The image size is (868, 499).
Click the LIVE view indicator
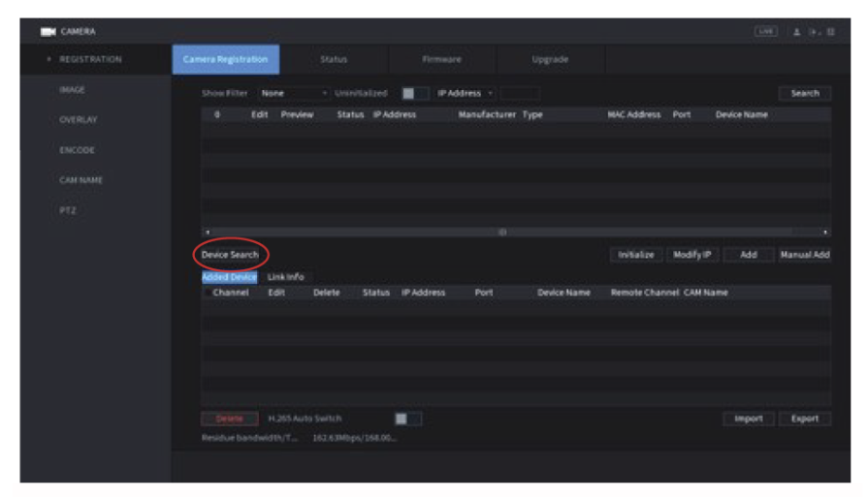pyautogui.click(x=766, y=31)
